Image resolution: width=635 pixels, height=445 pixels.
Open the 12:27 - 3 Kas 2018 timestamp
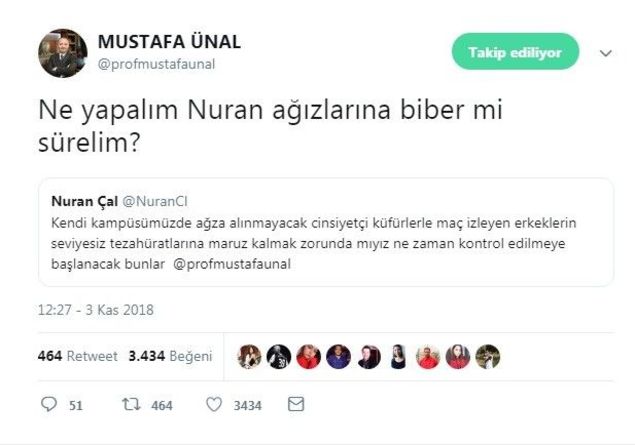click(x=96, y=310)
